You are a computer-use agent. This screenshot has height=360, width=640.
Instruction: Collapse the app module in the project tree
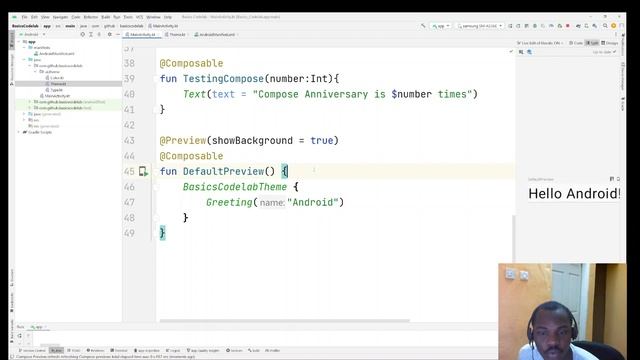(19, 42)
